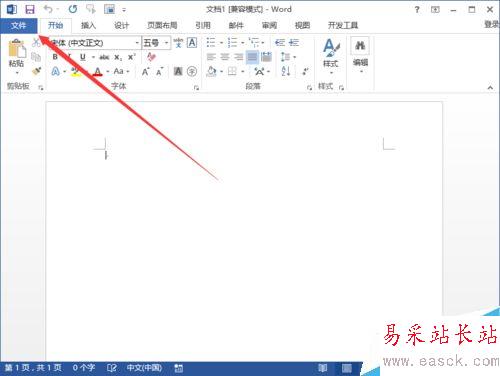Screen dimensions: 500x376
Task: Toggle subscript formatting
Action: point(118,57)
